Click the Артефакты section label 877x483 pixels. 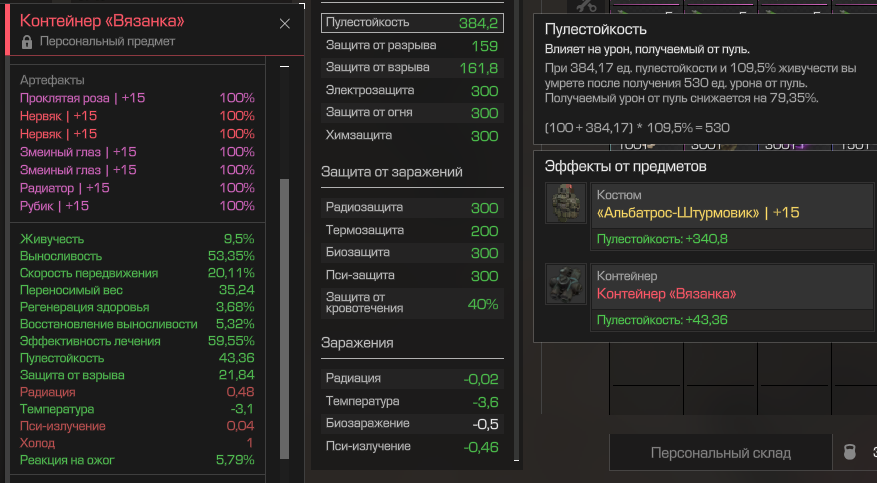click(x=52, y=80)
